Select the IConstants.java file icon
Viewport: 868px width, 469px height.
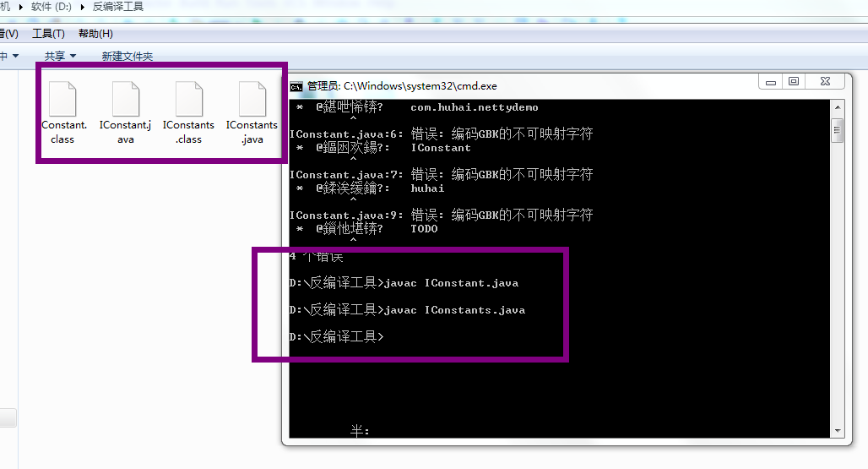pyautogui.click(x=252, y=99)
